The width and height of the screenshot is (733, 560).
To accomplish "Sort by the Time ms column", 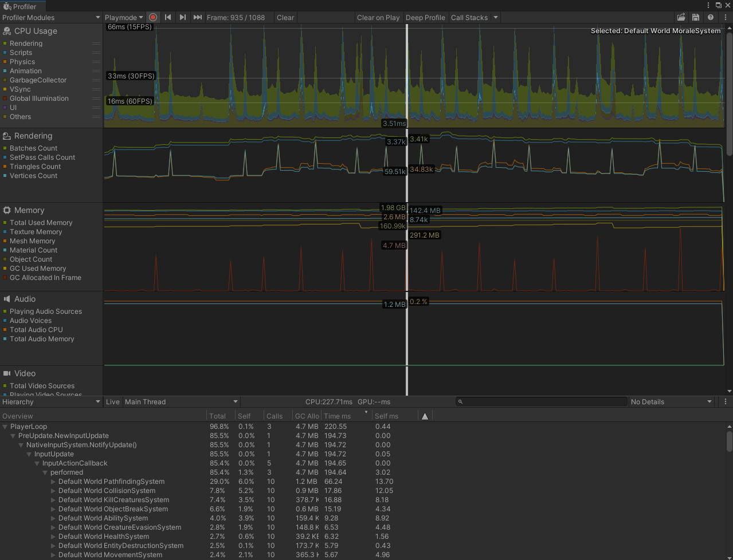I will (338, 416).
